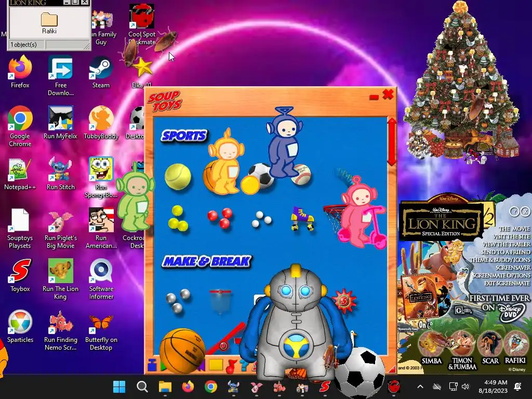Open the Rafiki folder in Lion King window

(49, 23)
